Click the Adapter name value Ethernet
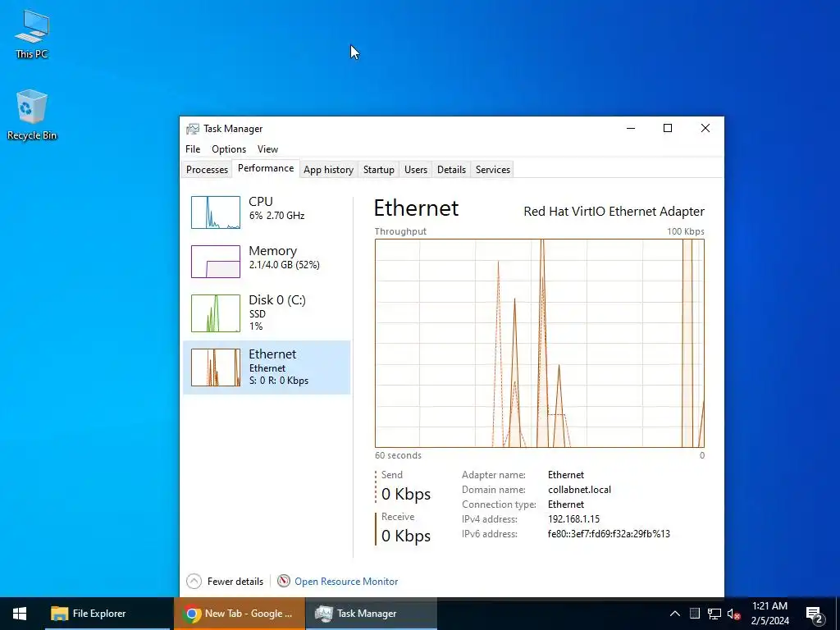 point(566,475)
